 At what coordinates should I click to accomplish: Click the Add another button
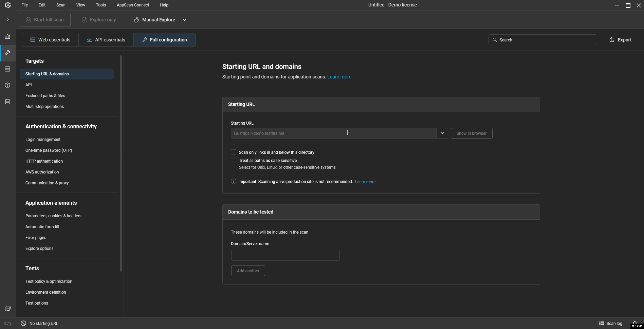click(248, 271)
